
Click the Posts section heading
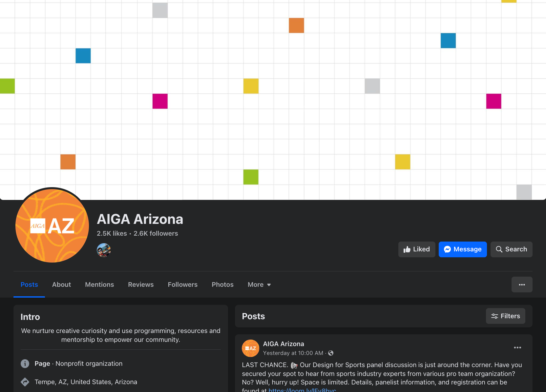click(253, 316)
